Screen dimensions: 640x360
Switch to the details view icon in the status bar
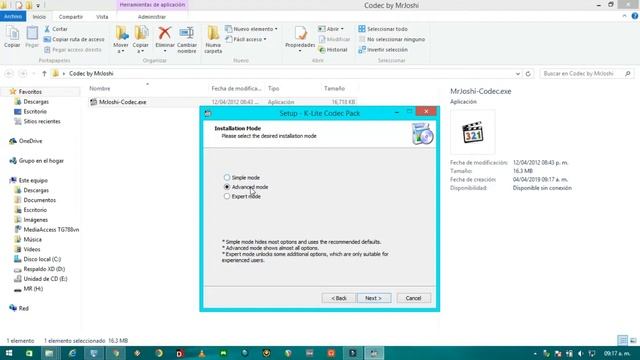pyautogui.click(x=622, y=340)
